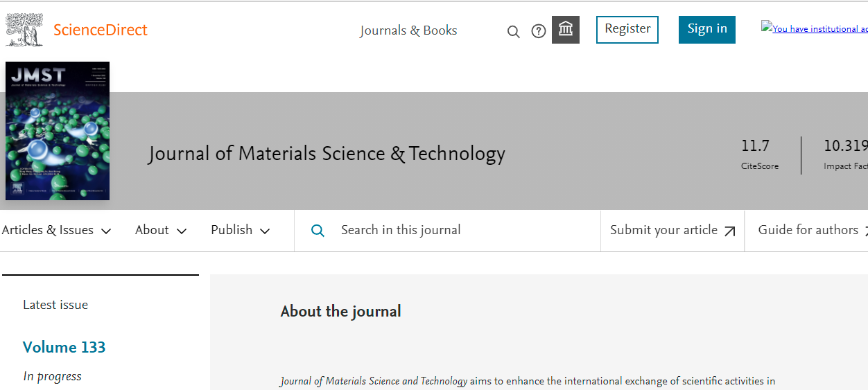Open the Guide for authors link
This screenshot has height=390, width=868.
(x=808, y=230)
